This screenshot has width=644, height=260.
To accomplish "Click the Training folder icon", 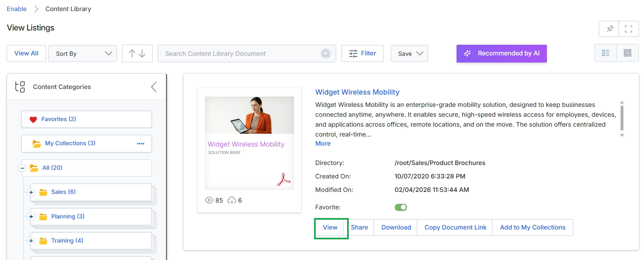I will tap(43, 241).
